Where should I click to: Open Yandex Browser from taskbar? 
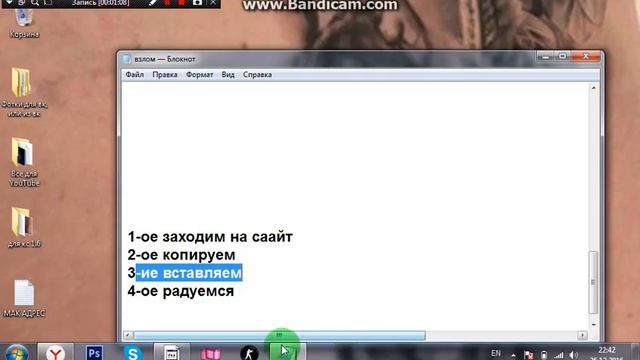click(56, 353)
